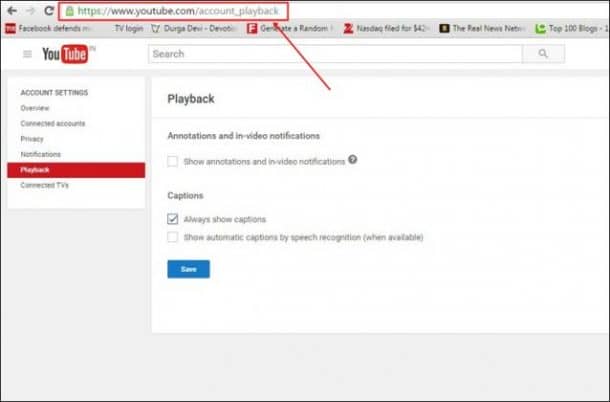This screenshot has height=402, width=610.
Task: Open the Facebook defends bookmark
Action: 48,29
